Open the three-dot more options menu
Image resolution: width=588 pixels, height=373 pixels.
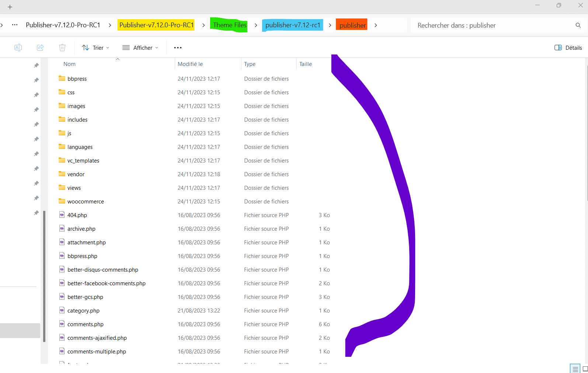(x=178, y=48)
